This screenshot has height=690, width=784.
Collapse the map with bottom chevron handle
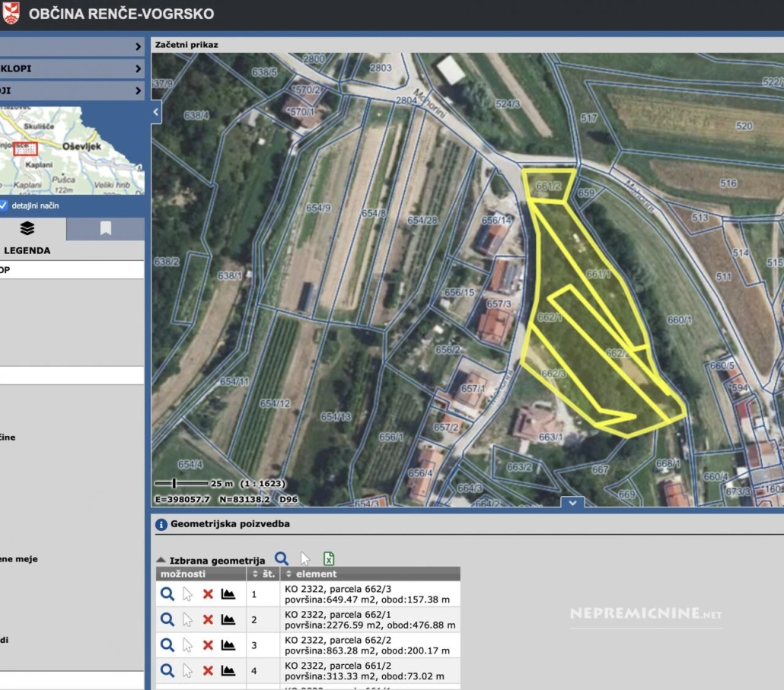(x=572, y=502)
